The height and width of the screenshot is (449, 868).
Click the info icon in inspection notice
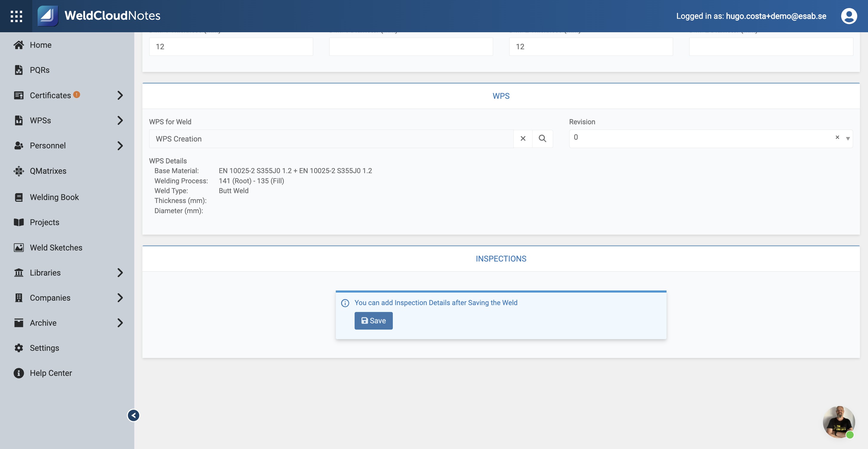(x=345, y=303)
